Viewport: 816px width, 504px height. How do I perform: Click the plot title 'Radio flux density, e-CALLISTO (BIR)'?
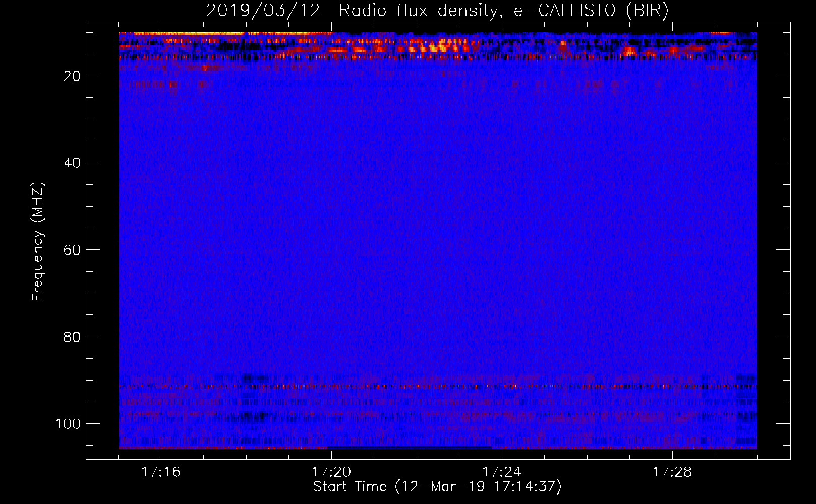503,11
